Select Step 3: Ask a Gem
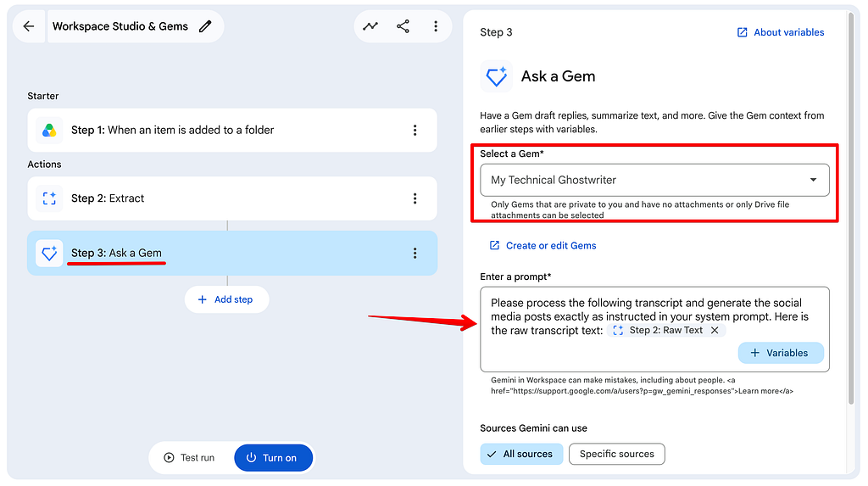The height and width of the screenshot is (486, 868). pyautogui.click(x=232, y=254)
